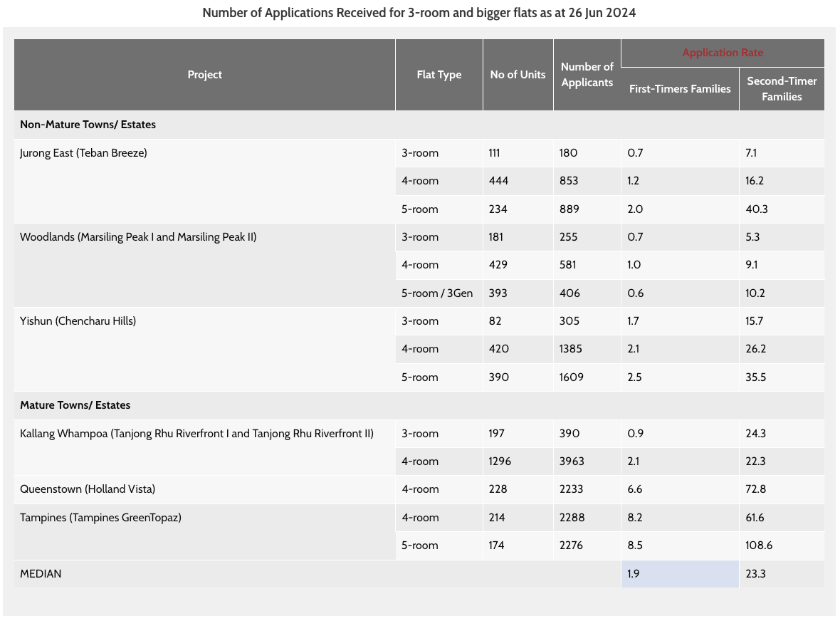Select the Number of Applicants header
Screen dimensions: 840x621
click(x=587, y=75)
